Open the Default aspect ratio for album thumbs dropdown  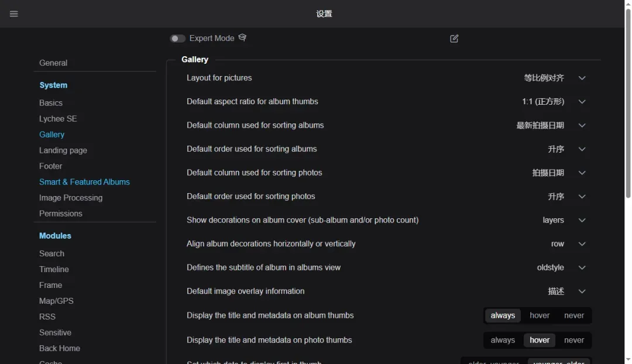(582, 102)
